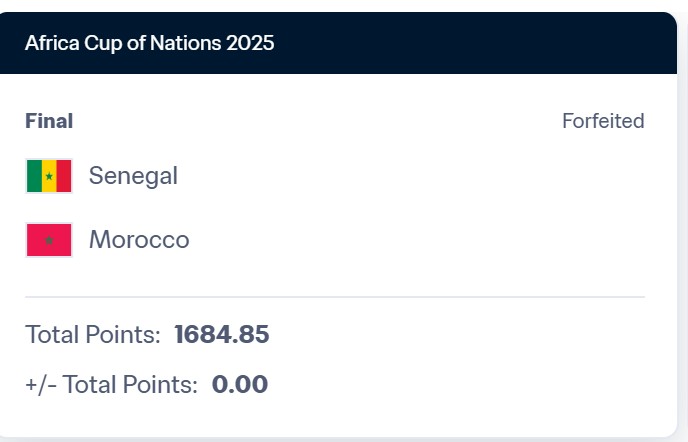The height and width of the screenshot is (442, 688).
Task: Open the Morocco team link
Action: (x=139, y=240)
